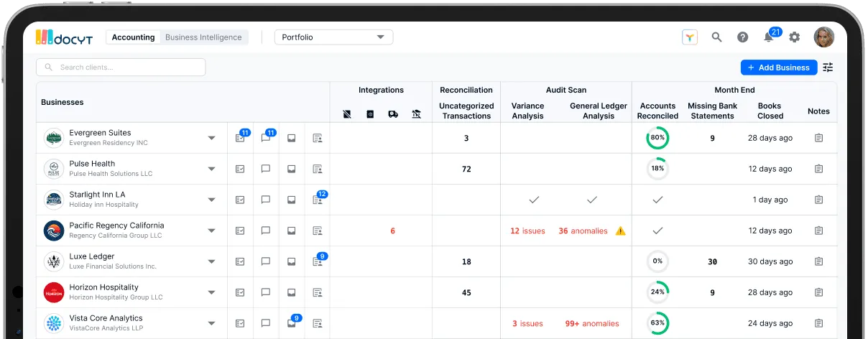Open Evergreen Suites tasks icon with 11 badge

click(x=241, y=137)
